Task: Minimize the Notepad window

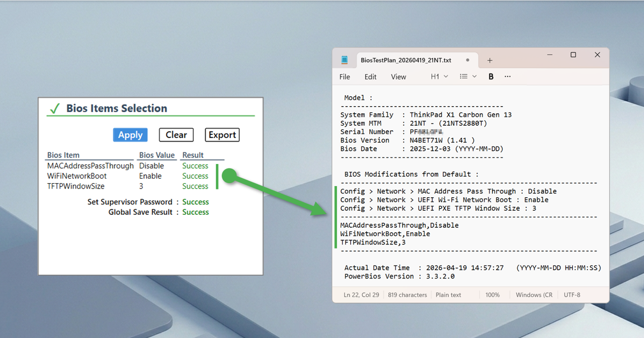Action: 549,55
